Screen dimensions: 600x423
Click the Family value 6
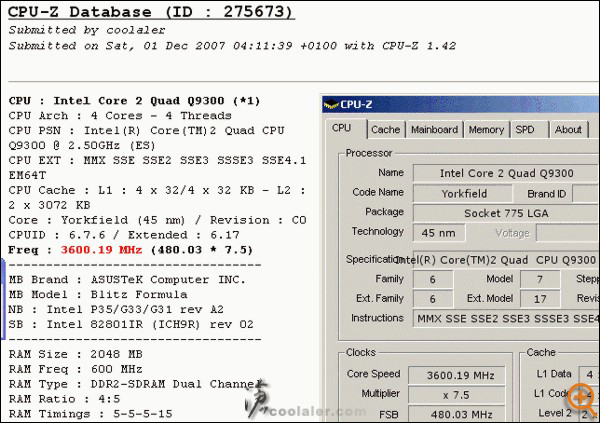433,279
